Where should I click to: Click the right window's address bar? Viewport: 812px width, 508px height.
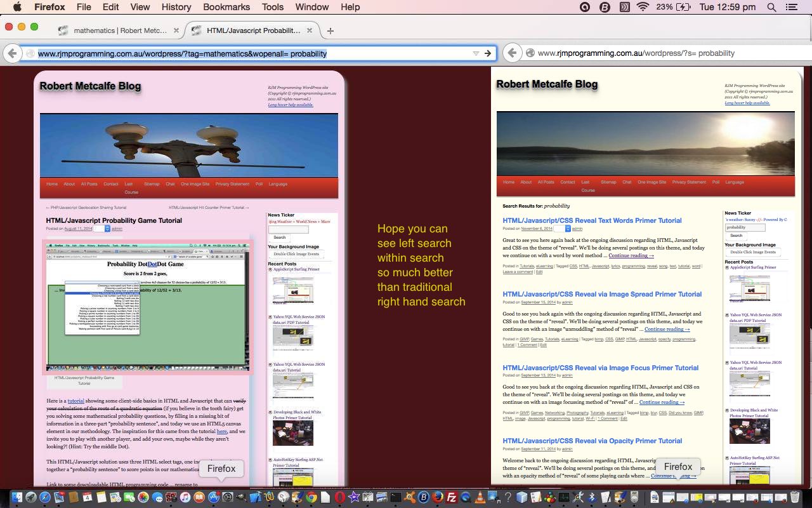pyautogui.click(x=666, y=53)
